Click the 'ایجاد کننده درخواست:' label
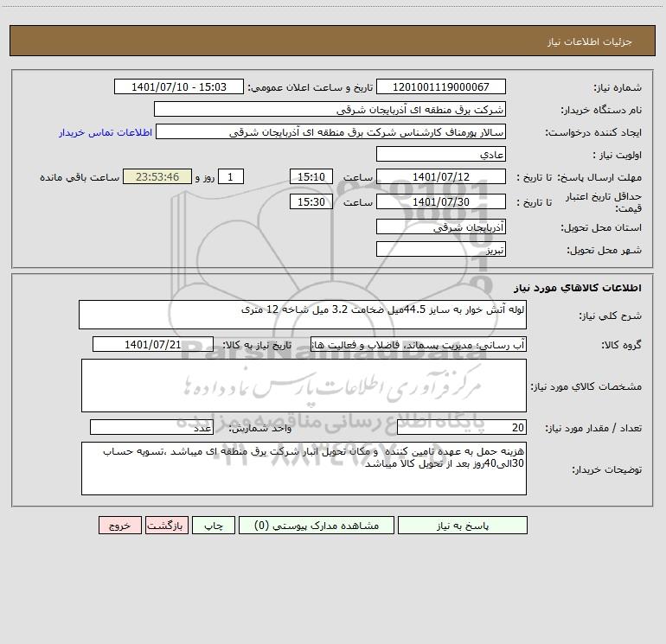Image resolution: width=666 pixels, height=644 pixels. click(593, 133)
